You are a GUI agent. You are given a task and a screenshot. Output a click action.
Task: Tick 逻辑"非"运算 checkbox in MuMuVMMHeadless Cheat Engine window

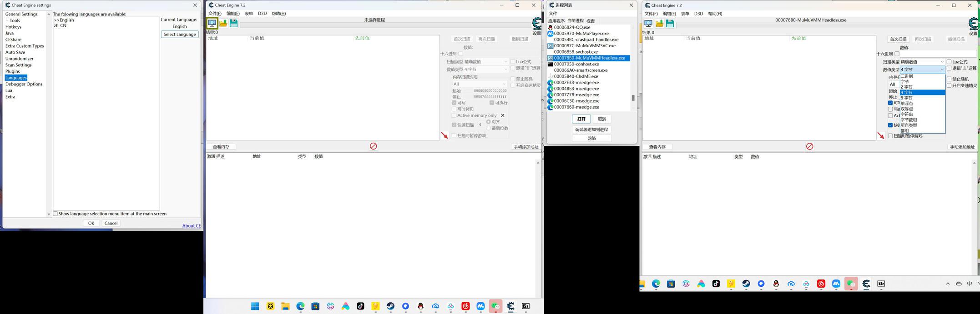(x=949, y=69)
